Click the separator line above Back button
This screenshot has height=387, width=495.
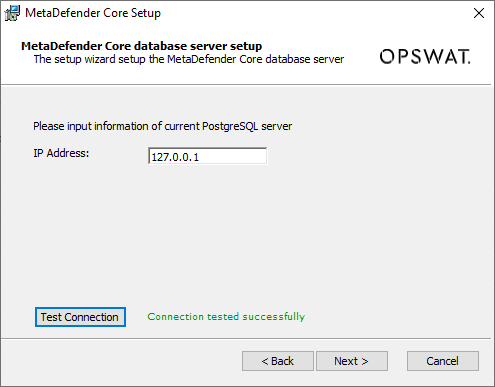(246, 339)
